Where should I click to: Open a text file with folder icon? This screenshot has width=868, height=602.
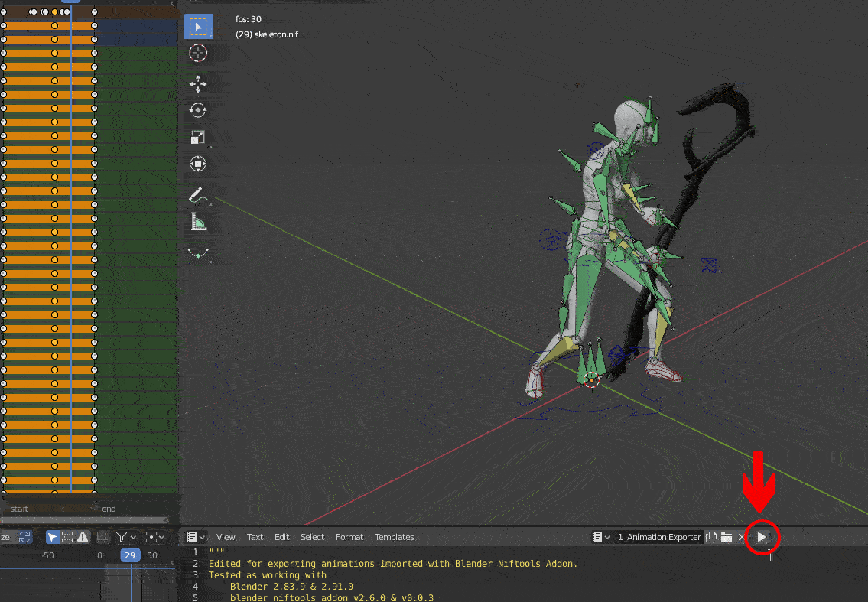[727, 537]
